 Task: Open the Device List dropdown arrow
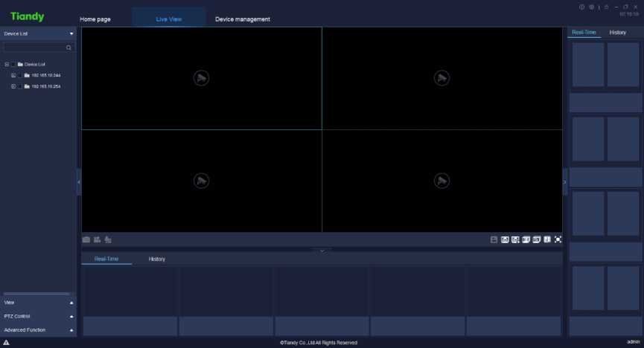click(x=71, y=33)
